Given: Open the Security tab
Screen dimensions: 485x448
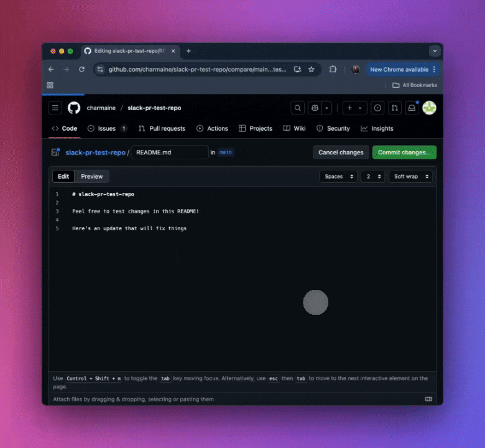Looking at the screenshot, I should 333,128.
